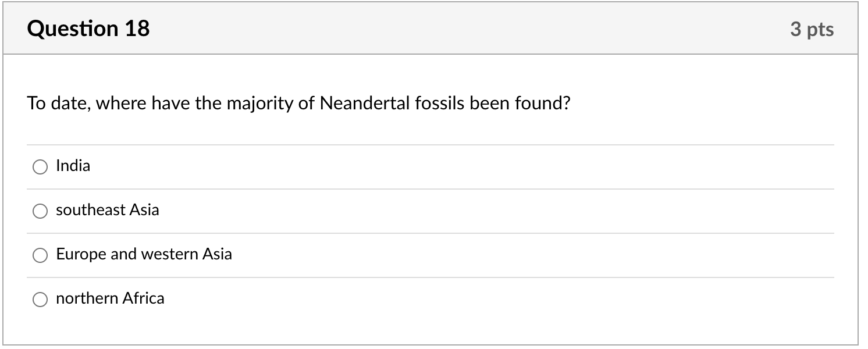Click the '3 pts' points label
This screenshot has width=868, height=349.
pos(812,29)
